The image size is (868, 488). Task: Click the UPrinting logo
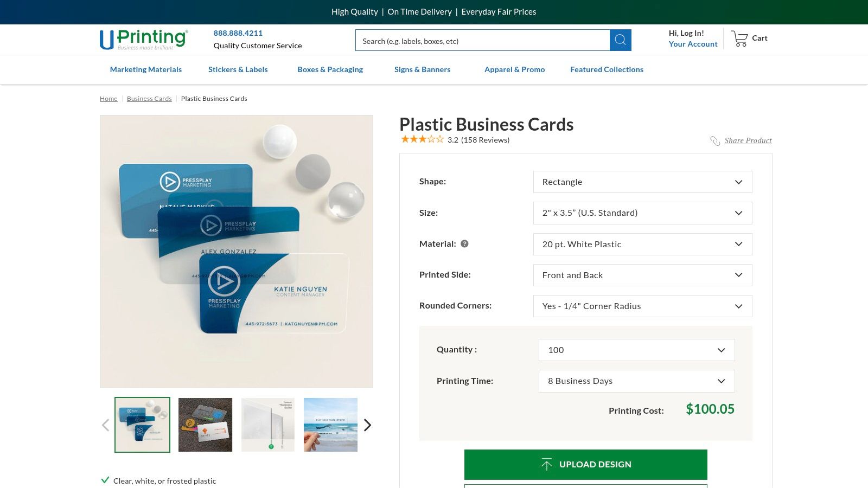pyautogui.click(x=144, y=39)
